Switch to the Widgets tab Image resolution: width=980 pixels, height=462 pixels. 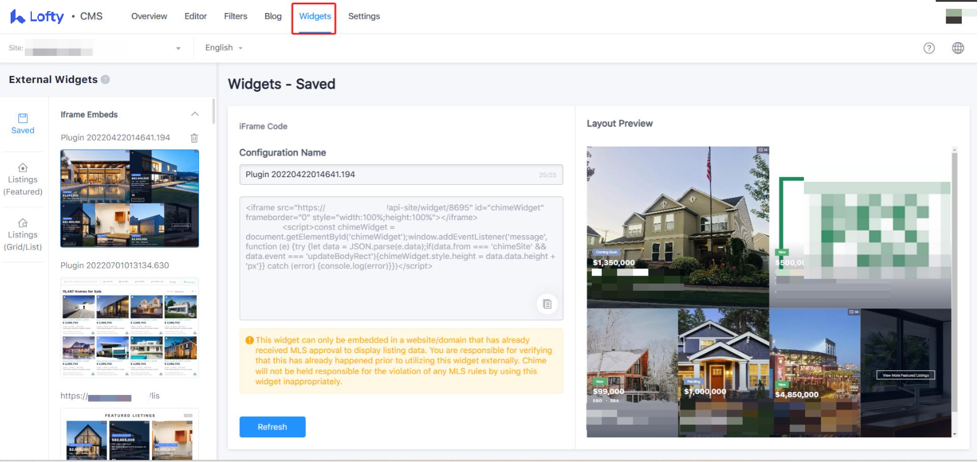314,16
